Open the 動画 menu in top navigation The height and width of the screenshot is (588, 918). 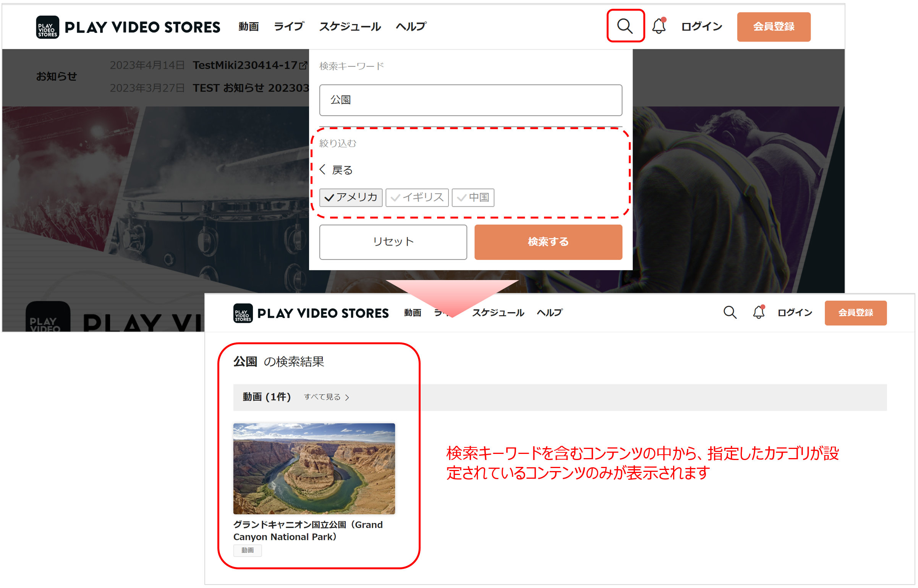[248, 26]
